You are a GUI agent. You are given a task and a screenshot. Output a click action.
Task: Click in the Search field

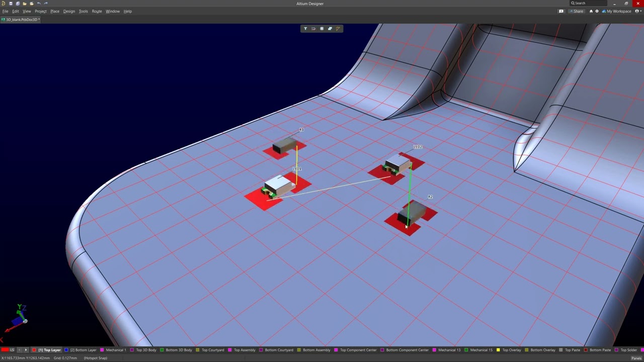click(589, 4)
